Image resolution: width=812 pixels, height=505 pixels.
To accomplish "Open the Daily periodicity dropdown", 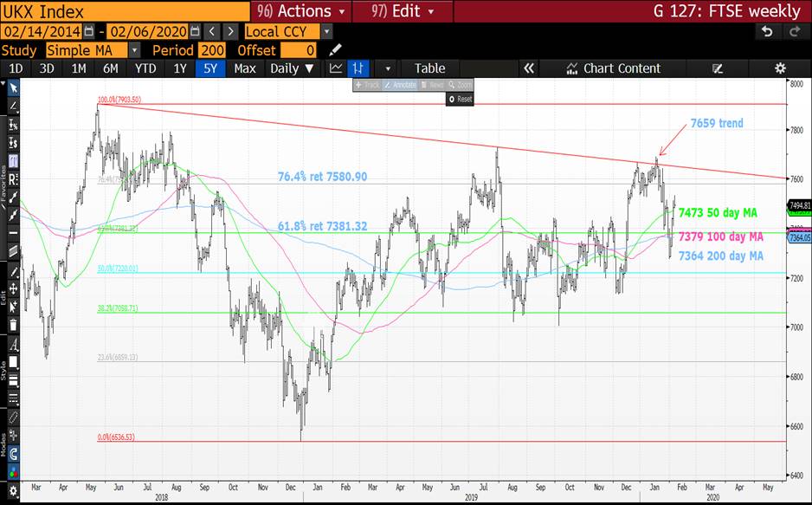I will 292,68.
